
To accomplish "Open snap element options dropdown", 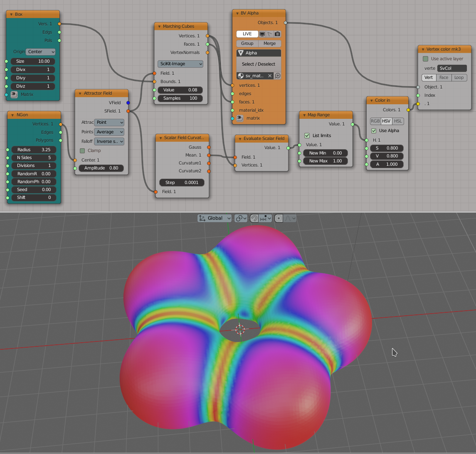I will click(x=266, y=218).
